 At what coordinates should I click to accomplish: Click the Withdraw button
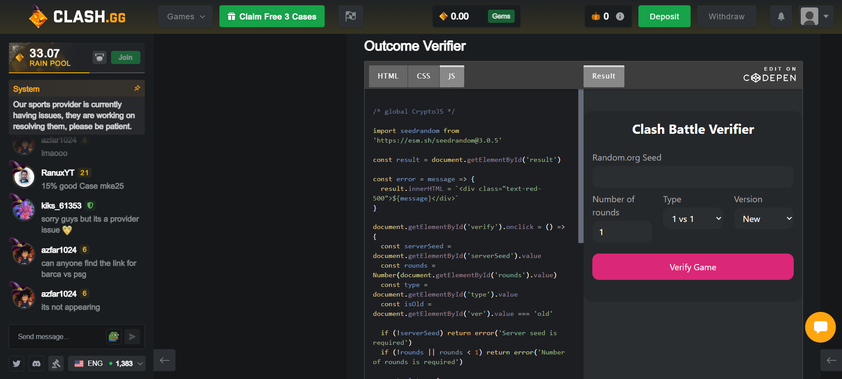click(727, 17)
